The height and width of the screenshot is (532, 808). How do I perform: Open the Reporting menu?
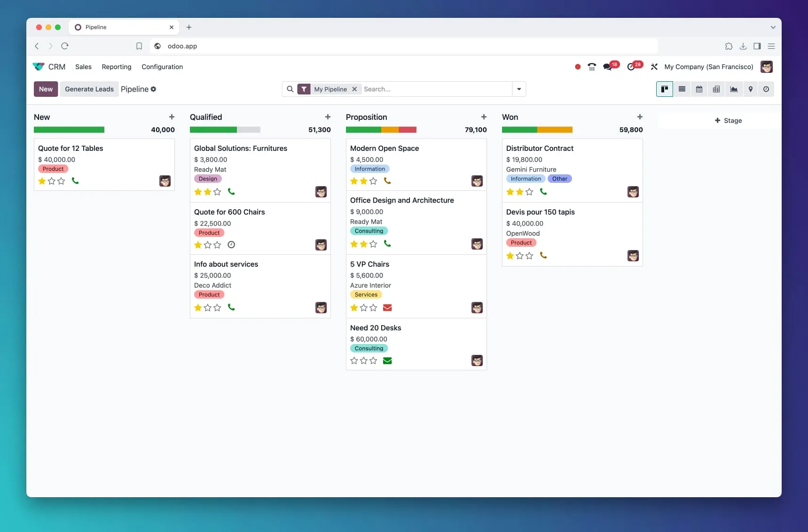(116, 67)
